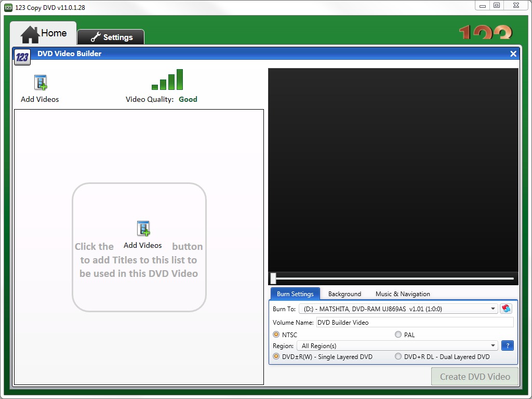Open region help with the question mark button
The height and width of the screenshot is (399, 532).
pos(507,345)
